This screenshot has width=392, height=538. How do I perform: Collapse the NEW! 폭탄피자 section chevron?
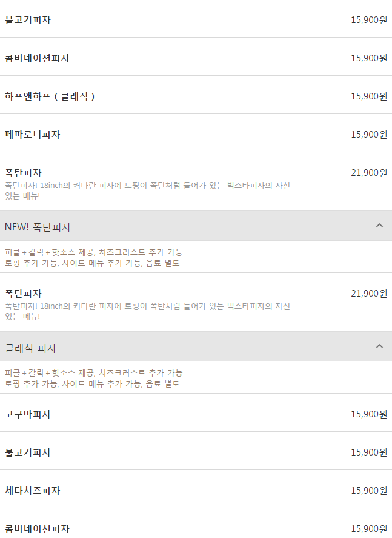pos(379,226)
